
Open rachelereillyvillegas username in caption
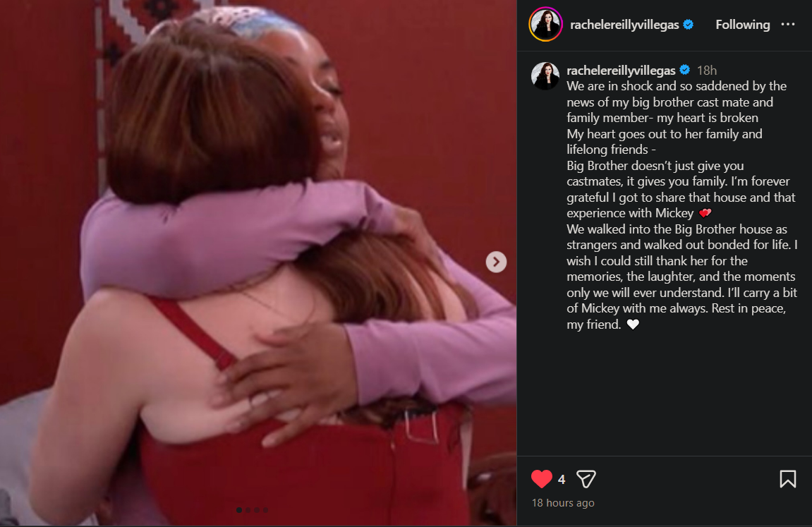pyautogui.click(x=620, y=70)
